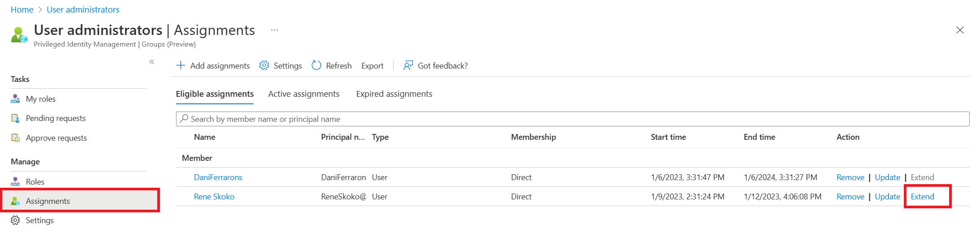The image size is (980, 237).
Task: Switch to the Active assignments tab
Action: [304, 94]
